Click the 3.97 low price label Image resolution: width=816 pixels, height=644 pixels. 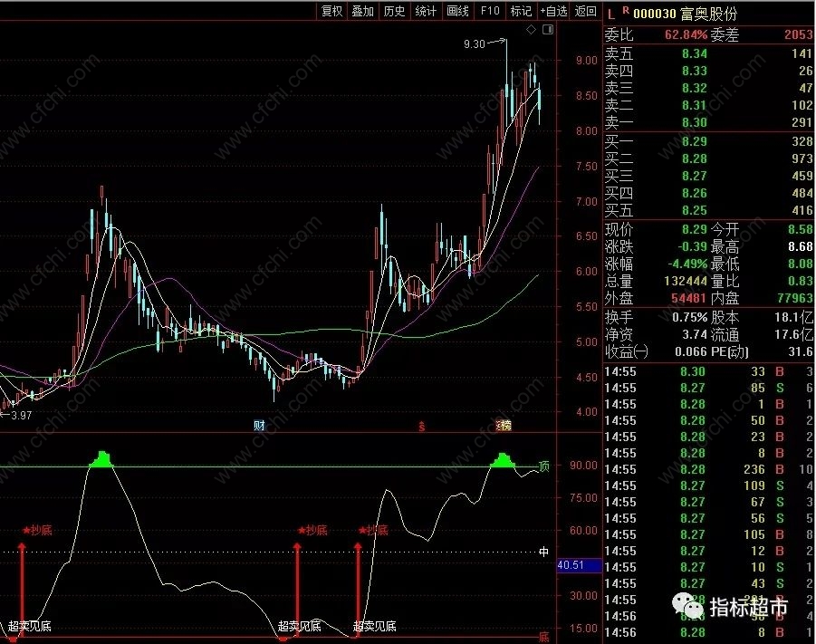pyautogui.click(x=21, y=416)
